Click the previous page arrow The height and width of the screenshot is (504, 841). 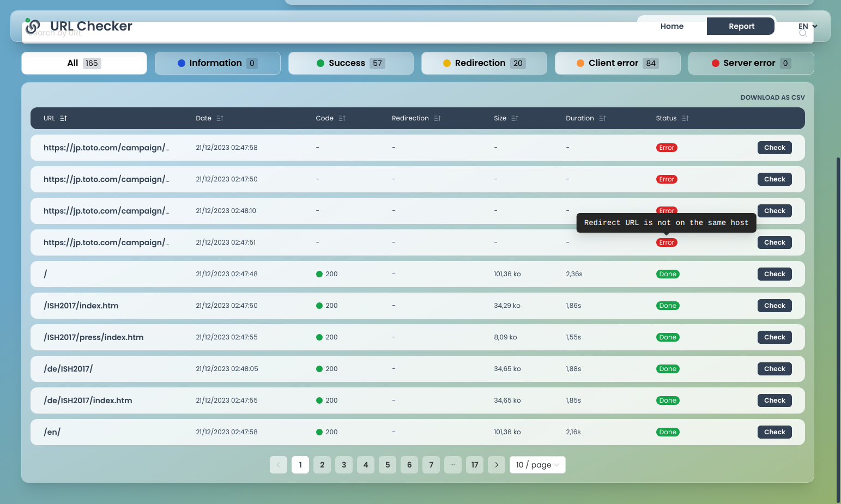(279, 465)
